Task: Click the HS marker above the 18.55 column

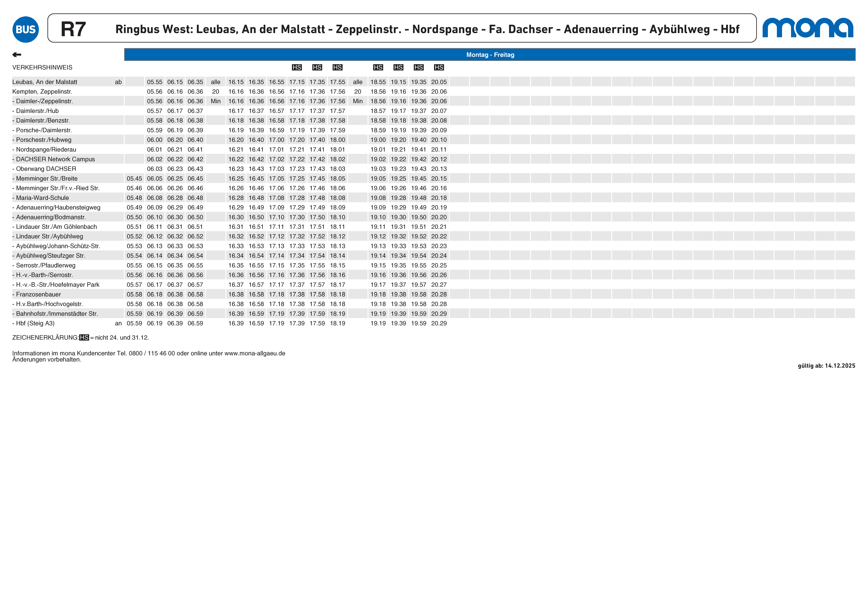Action: click(378, 67)
